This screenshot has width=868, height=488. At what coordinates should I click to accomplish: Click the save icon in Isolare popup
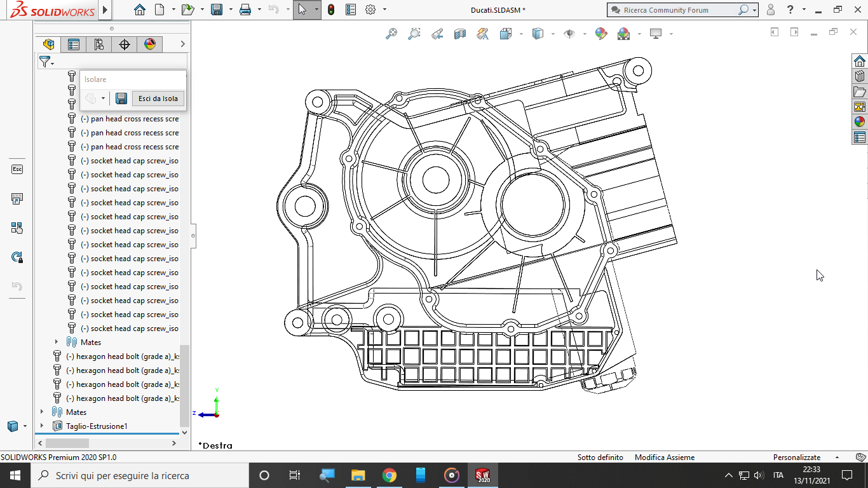(x=121, y=98)
